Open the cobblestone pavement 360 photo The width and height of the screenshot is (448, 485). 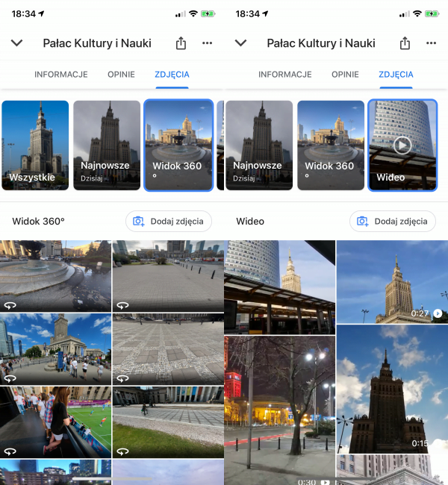tap(168, 349)
